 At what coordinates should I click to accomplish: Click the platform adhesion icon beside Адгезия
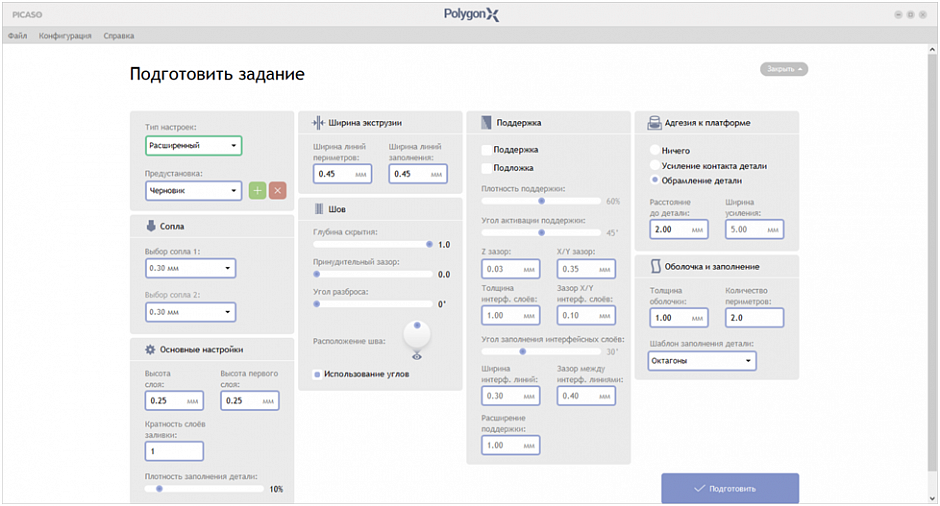click(x=655, y=122)
